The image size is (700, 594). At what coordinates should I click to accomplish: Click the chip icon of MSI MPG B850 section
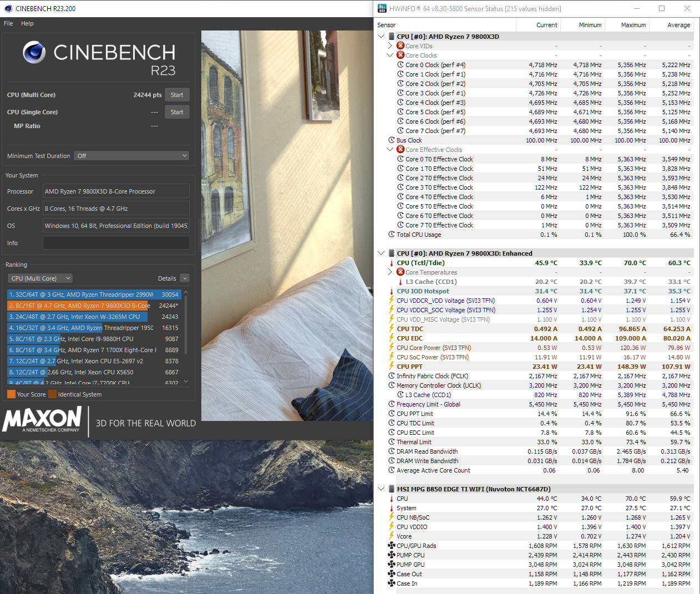(x=391, y=489)
